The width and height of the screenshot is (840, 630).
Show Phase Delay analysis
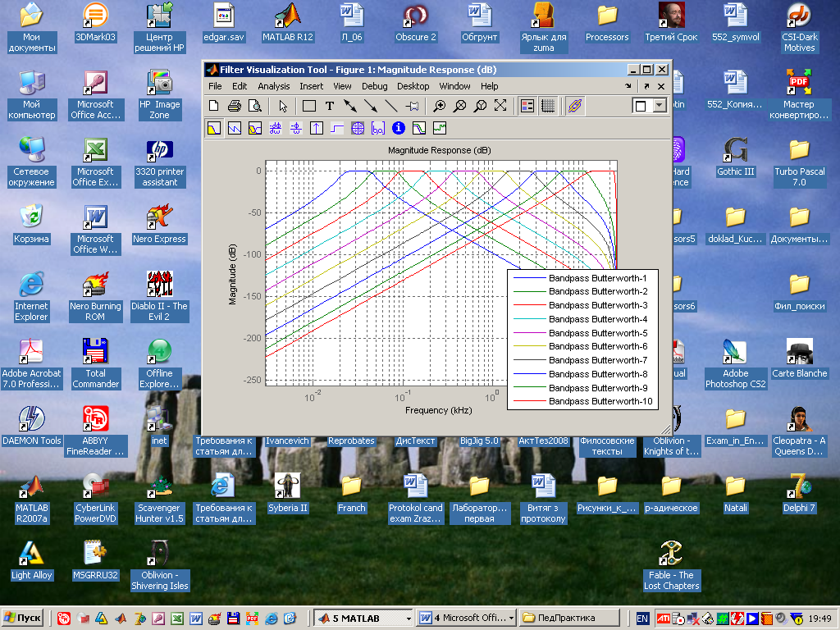click(295, 129)
